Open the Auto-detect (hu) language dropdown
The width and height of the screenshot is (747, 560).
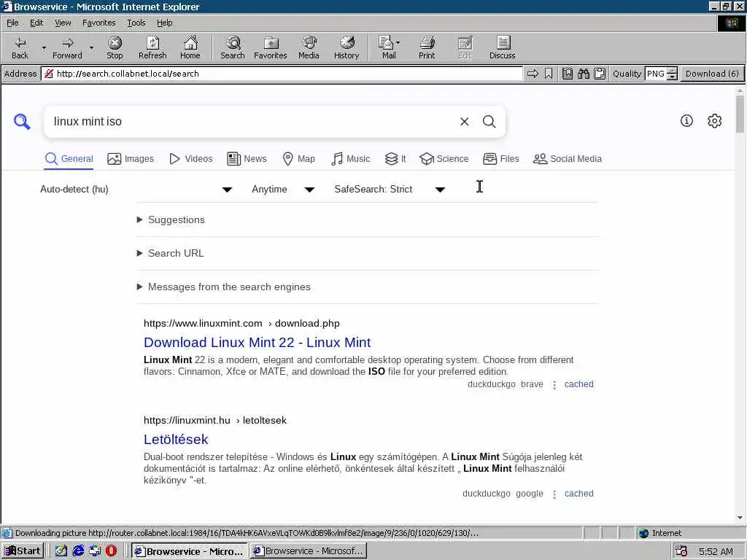136,189
